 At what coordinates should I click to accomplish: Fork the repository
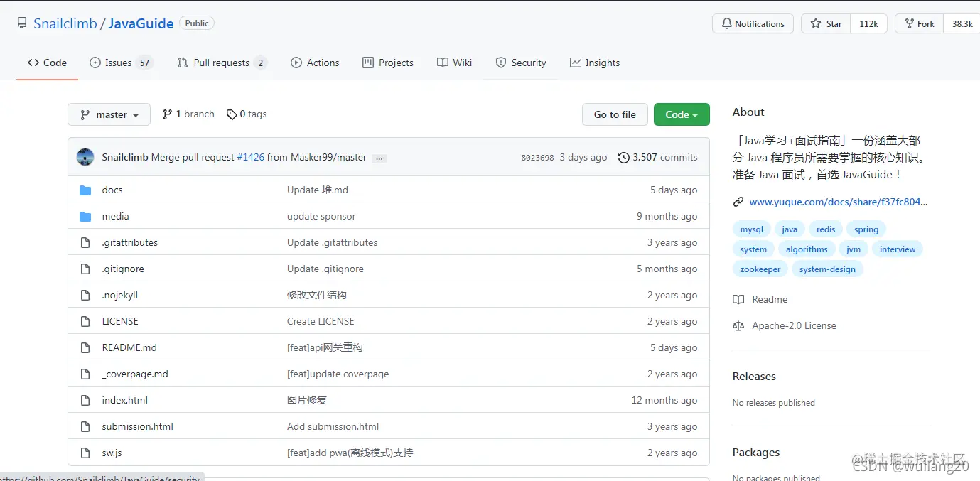coord(919,23)
